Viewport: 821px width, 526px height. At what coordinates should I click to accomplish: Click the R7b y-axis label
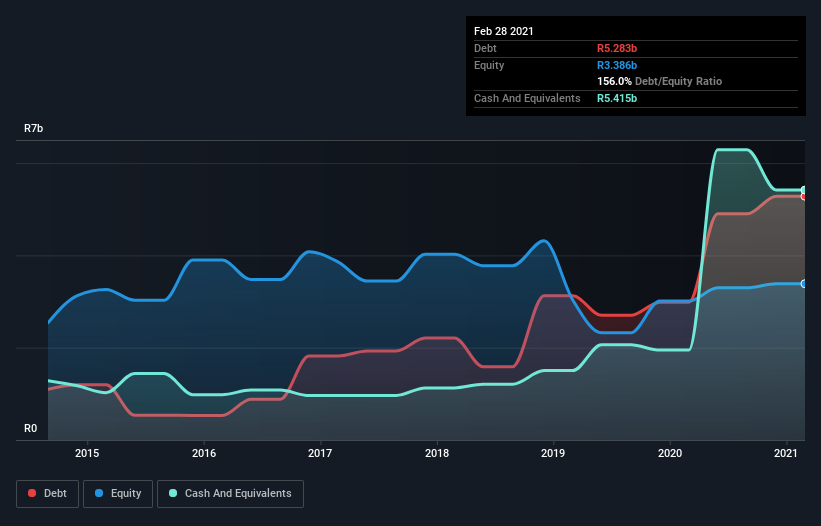pos(34,128)
